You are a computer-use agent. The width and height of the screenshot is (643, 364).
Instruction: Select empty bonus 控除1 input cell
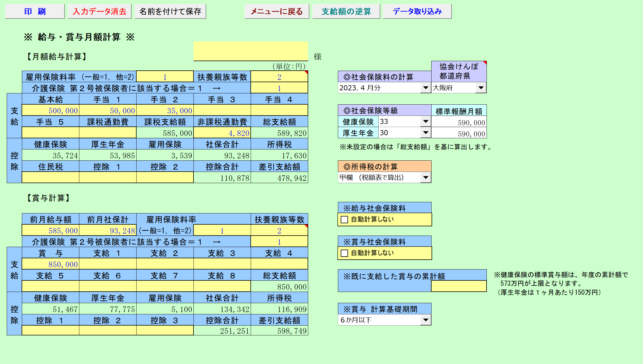coord(51,330)
